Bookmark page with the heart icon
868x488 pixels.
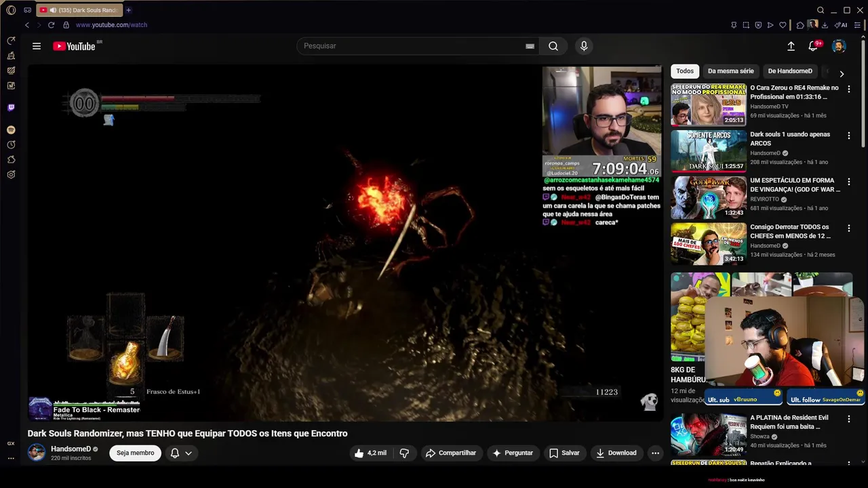tap(783, 25)
